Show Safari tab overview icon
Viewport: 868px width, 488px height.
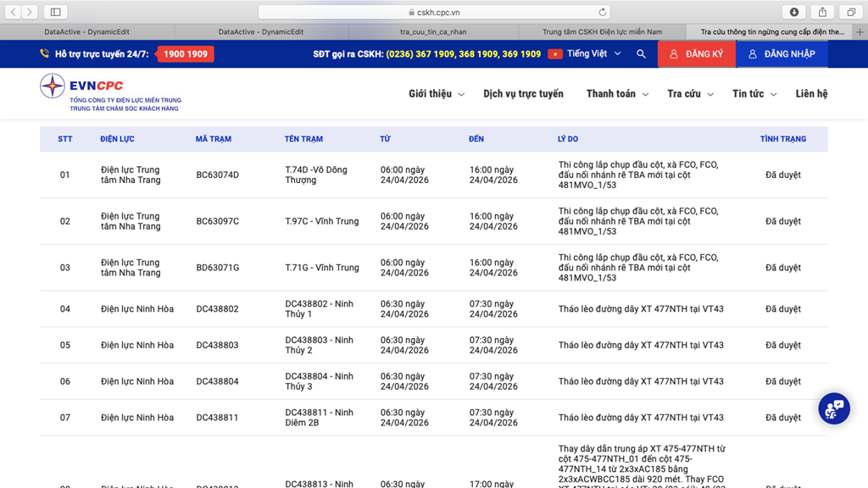[x=850, y=12]
